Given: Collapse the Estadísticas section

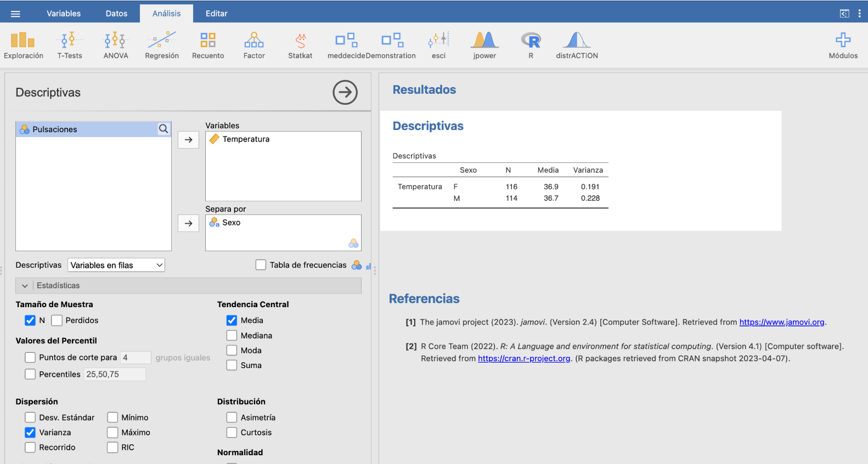Looking at the screenshot, I should coord(188,286).
